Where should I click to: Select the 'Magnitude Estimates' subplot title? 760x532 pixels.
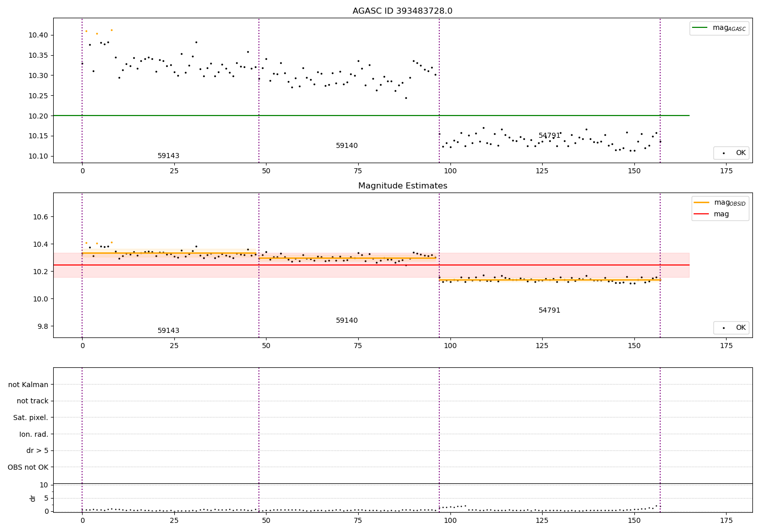coord(402,186)
